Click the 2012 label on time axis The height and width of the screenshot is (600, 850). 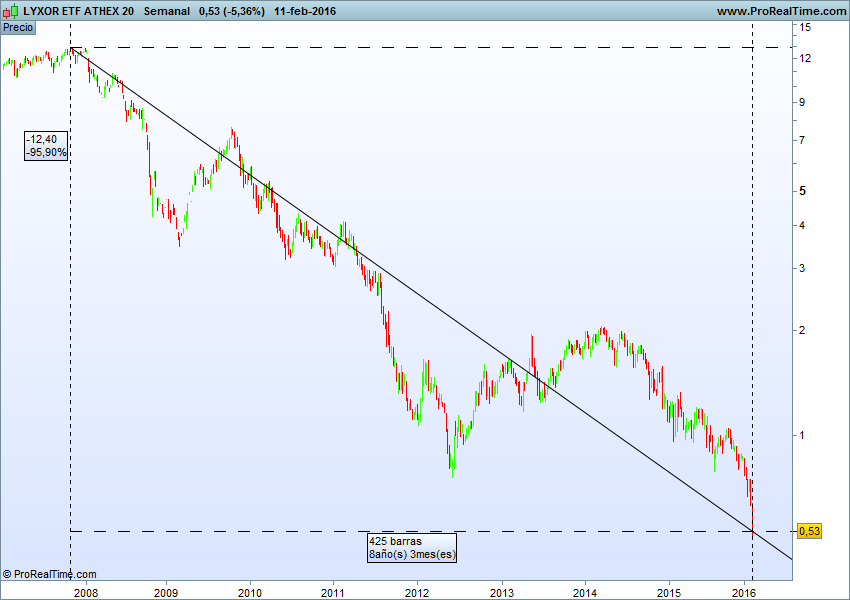tap(419, 592)
